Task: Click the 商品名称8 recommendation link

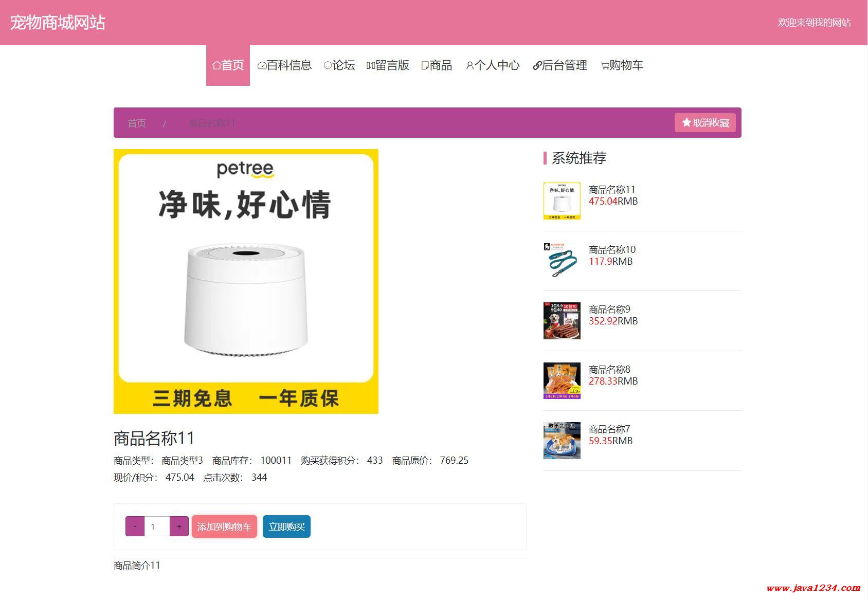Action: coord(609,369)
